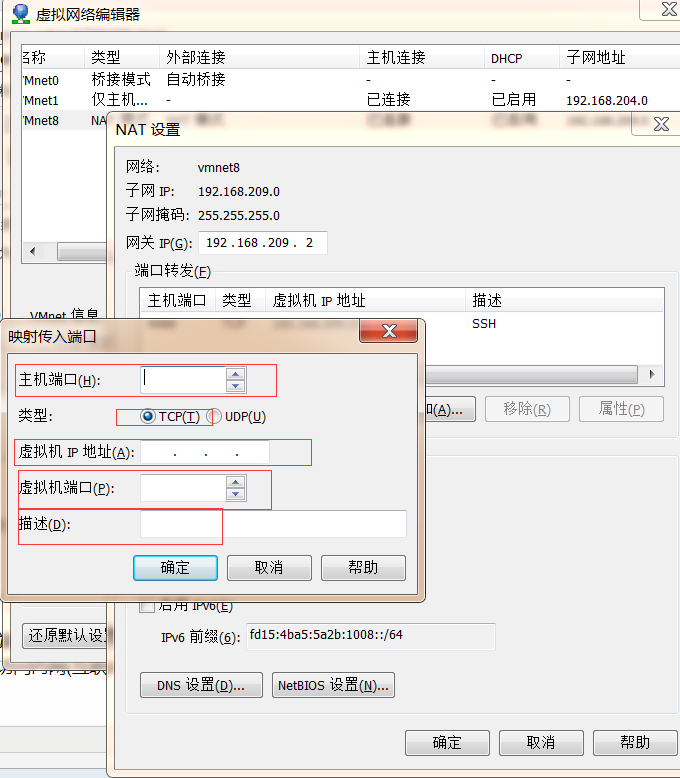Image resolution: width=680 pixels, height=778 pixels.
Task: Open DNS 设置 dialog
Action: [x=201, y=685]
